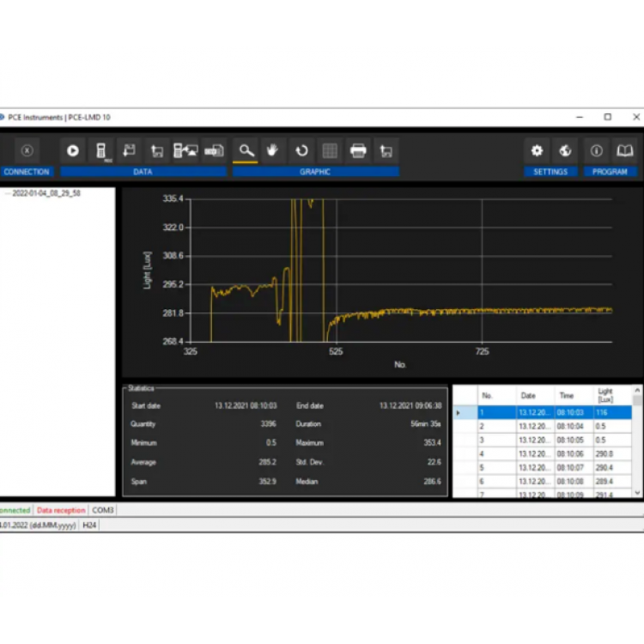
Task: Select the light value 289.4 cell
Action: pyautogui.click(x=612, y=482)
